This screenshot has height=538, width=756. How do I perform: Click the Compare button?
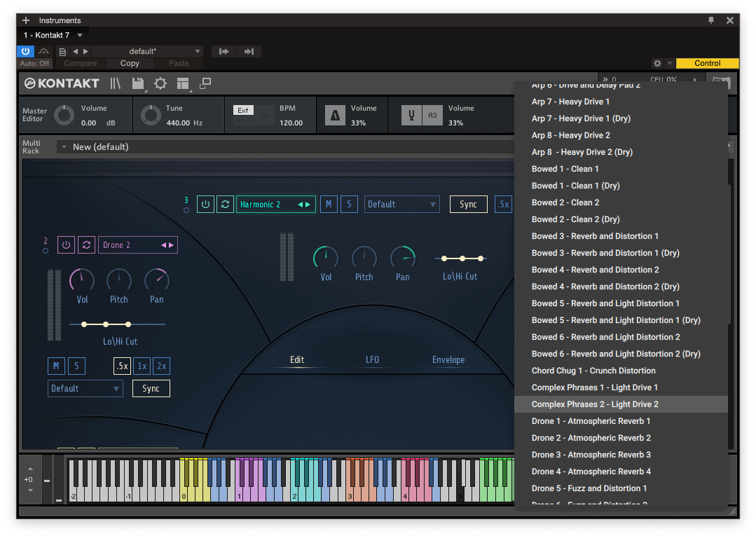(80, 63)
